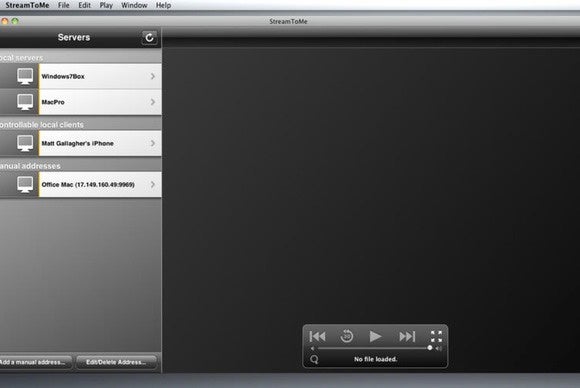Skip to next track
Screen dimensions: 580x388
[407, 336]
